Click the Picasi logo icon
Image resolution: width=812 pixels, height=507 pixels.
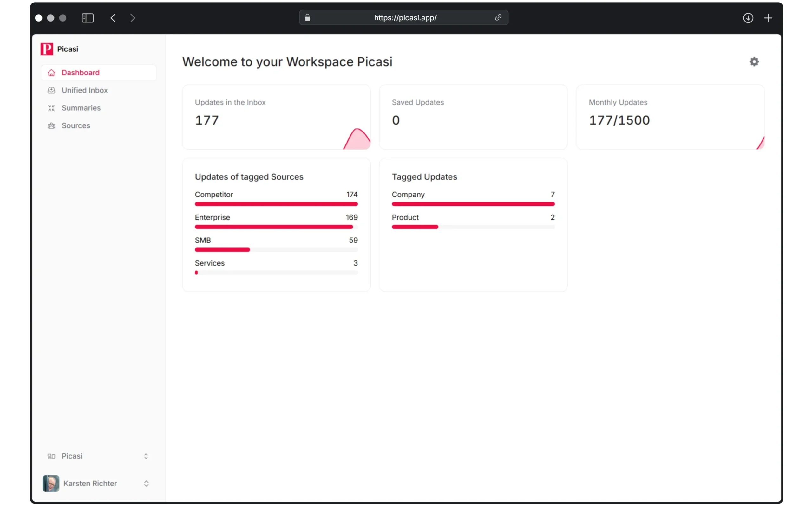(x=47, y=48)
